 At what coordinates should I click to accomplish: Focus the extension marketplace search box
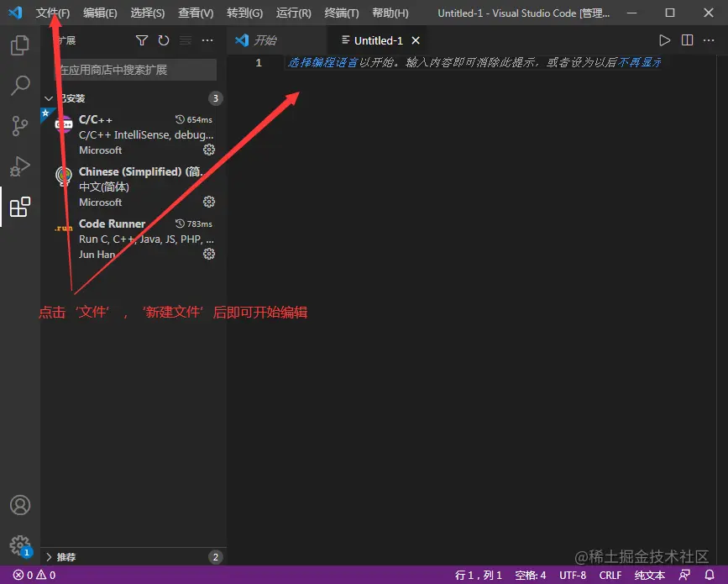coord(134,70)
